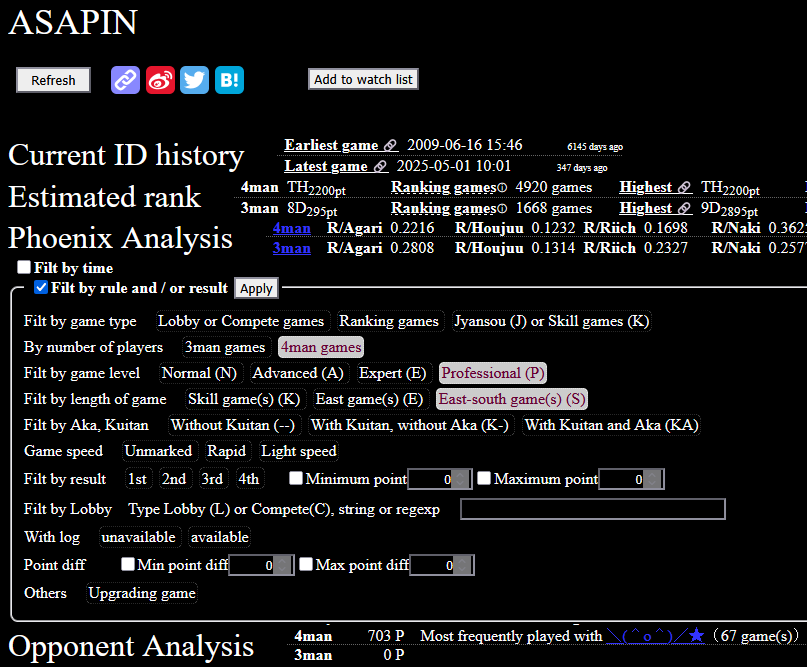Click the copy link share icon
Image resolution: width=807 pixels, height=667 pixels.
click(x=125, y=80)
